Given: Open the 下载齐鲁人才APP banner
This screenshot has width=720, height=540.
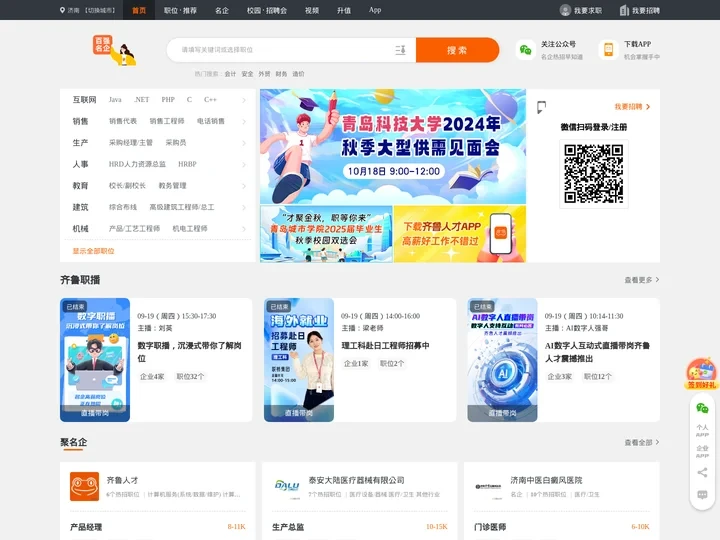Looking at the screenshot, I should [460, 234].
